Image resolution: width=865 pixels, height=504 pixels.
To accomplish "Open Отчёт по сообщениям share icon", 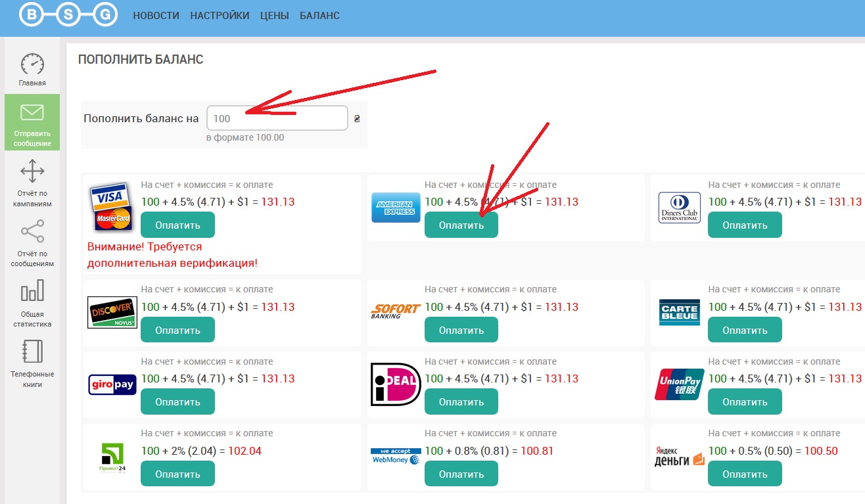I will pos(32,231).
